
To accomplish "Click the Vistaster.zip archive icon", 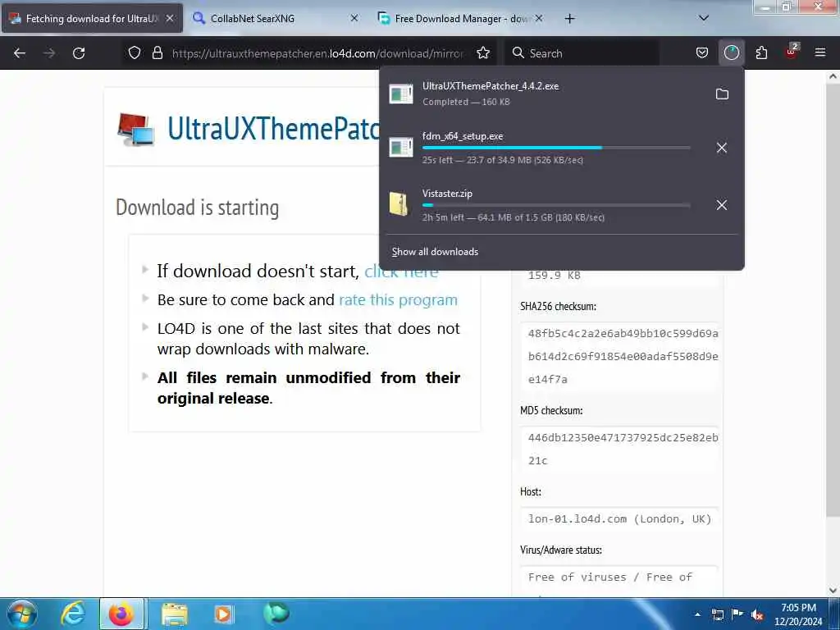I will tap(399, 204).
